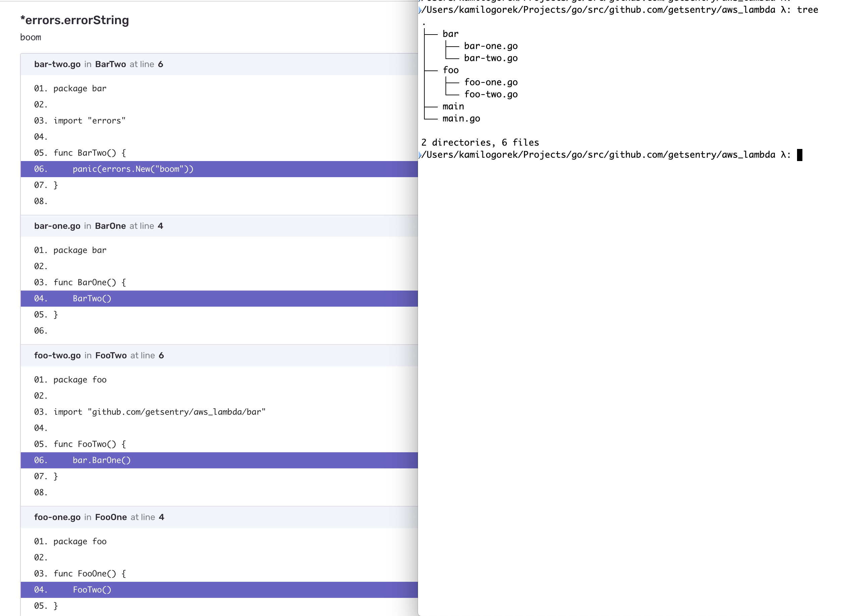844x616 pixels.
Task: Select the highlighted FooTwo() call line
Action: [92, 589]
